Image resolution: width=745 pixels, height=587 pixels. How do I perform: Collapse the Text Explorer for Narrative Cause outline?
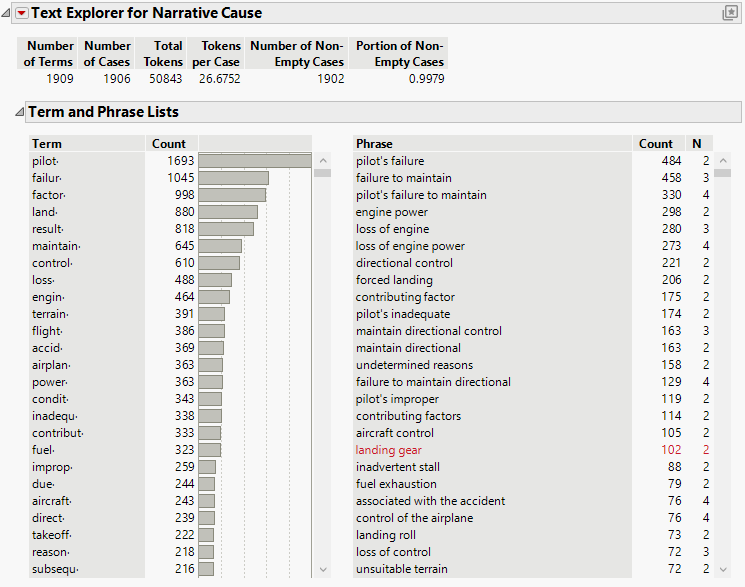pos(8,13)
